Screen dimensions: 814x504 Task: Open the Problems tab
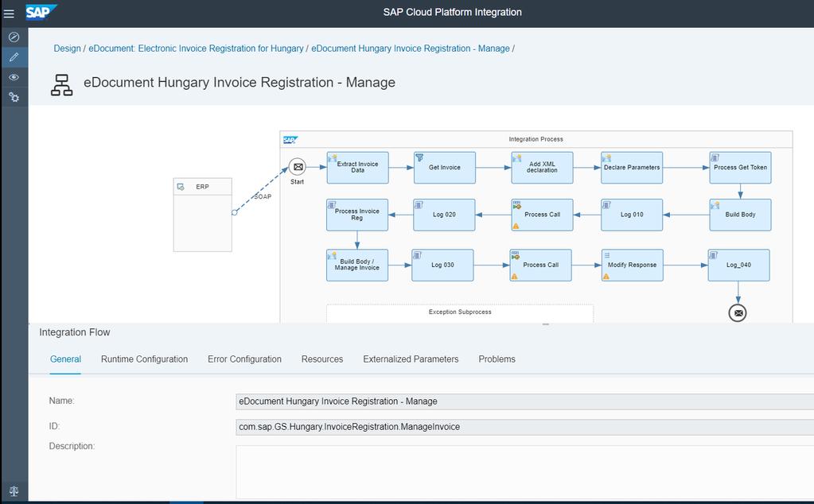497,359
